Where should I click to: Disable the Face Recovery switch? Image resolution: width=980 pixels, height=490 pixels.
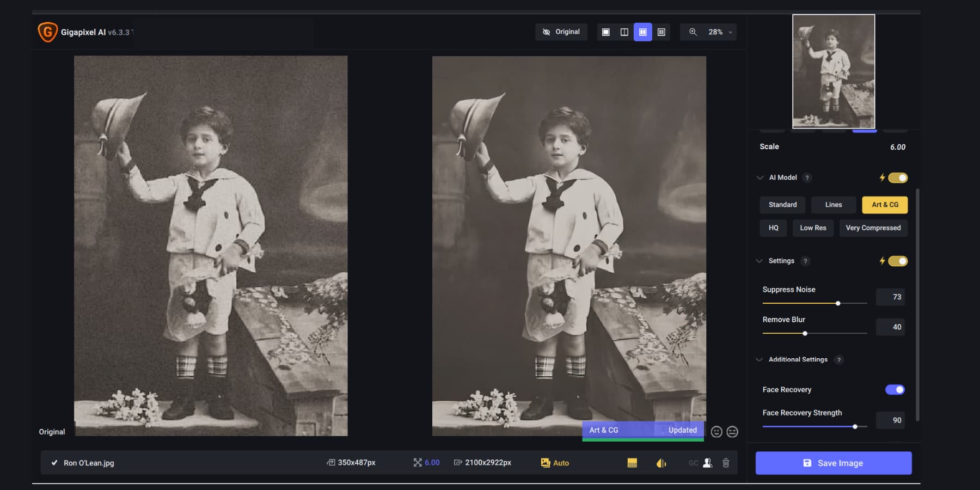click(896, 389)
